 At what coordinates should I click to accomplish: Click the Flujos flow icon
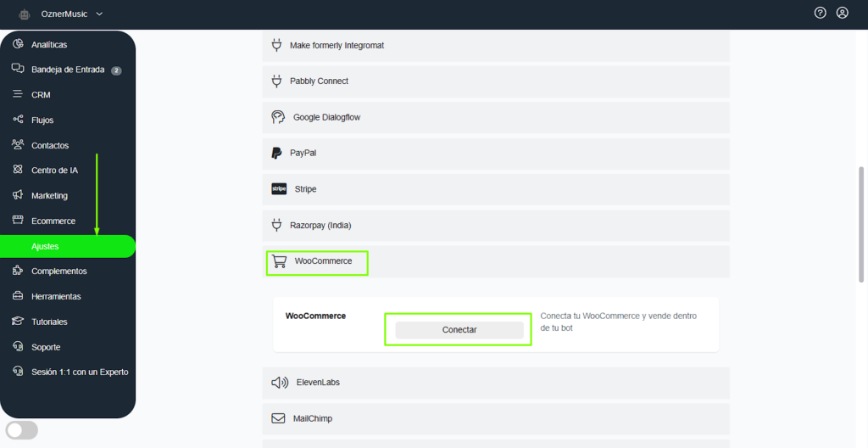point(18,120)
